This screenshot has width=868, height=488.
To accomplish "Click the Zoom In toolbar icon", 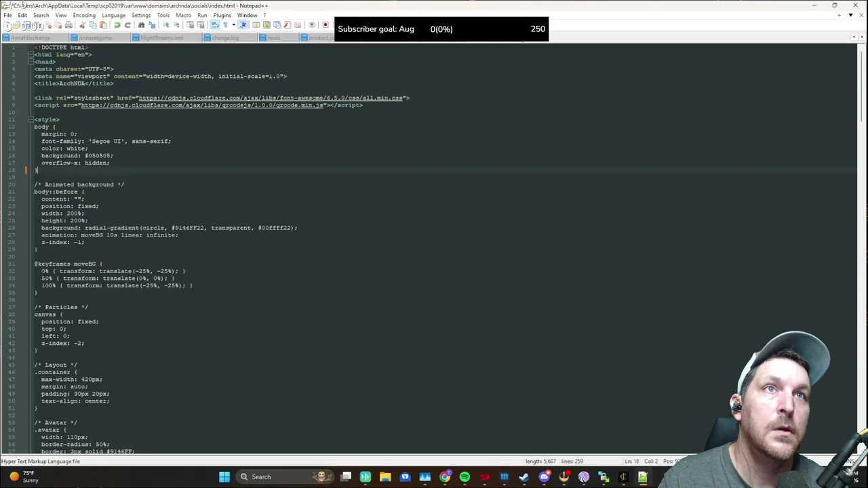I will tap(165, 26).
